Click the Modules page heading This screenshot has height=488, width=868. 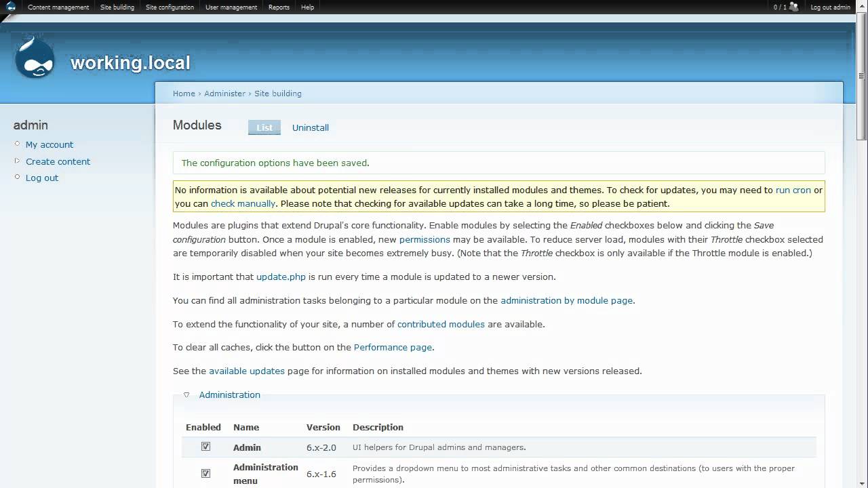coord(197,125)
